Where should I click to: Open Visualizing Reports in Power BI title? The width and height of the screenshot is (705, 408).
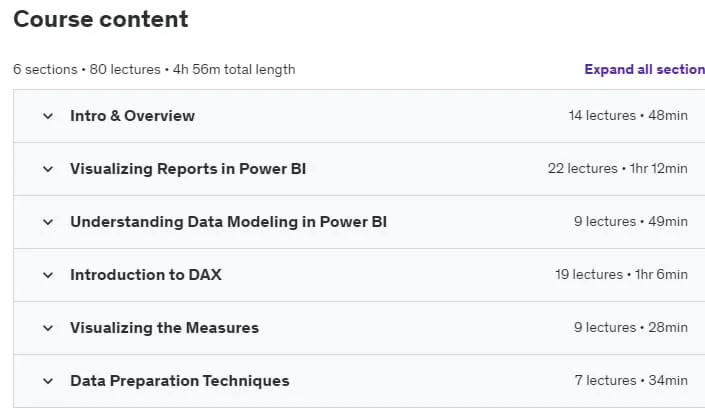click(188, 169)
